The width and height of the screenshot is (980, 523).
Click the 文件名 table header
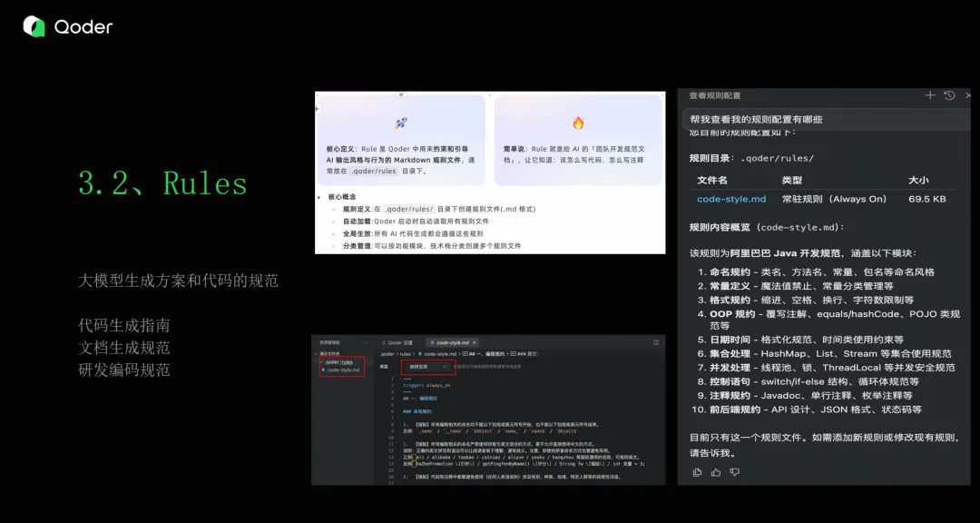pos(712,180)
